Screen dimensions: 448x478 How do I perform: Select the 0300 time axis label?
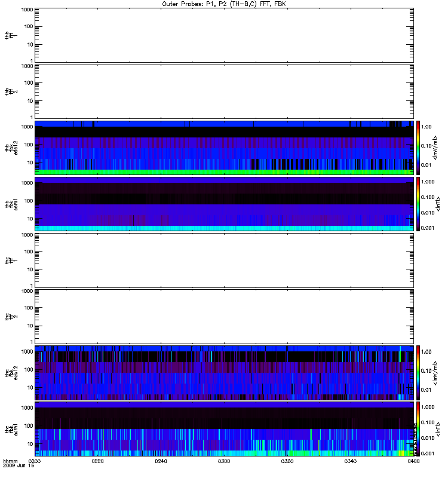coord(224,461)
